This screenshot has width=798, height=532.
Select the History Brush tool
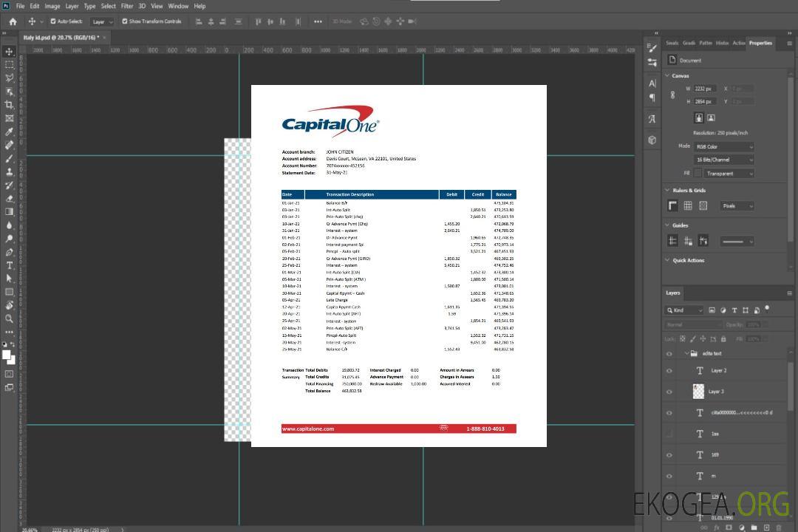[x=9, y=185]
